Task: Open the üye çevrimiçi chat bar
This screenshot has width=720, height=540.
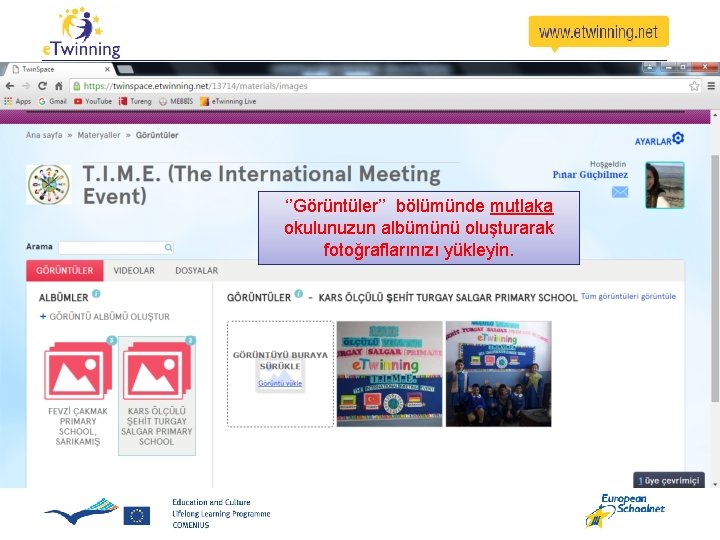Action: [x=669, y=480]
